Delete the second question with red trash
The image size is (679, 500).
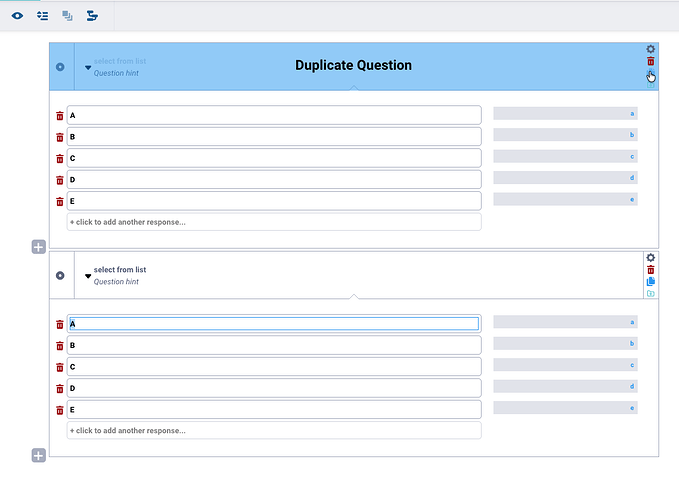650,270
